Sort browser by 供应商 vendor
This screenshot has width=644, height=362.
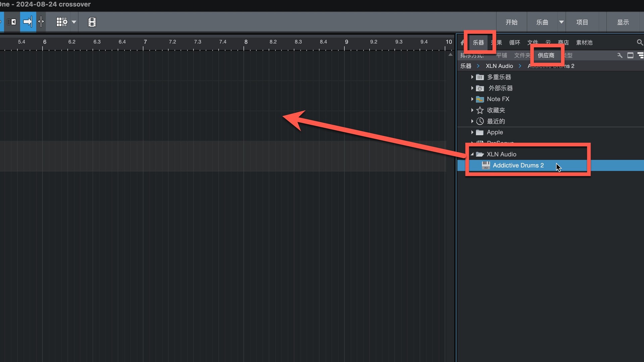[x=546, y=55]
